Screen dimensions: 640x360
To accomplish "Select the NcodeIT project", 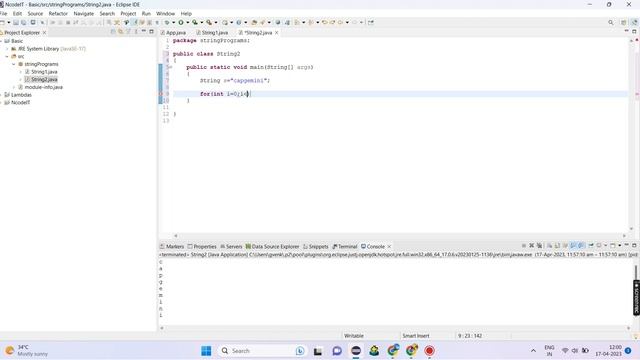I will point(20,102).
